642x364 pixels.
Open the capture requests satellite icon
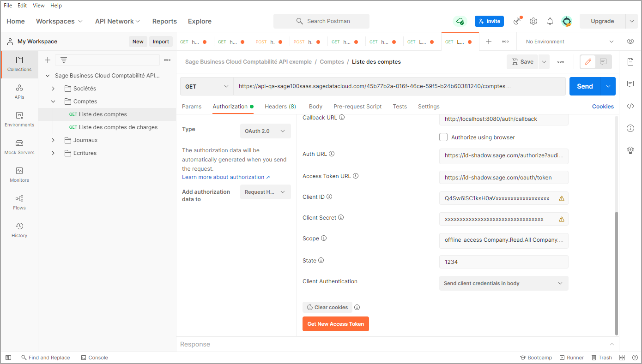pyautogui.click(x=518, y=21)
